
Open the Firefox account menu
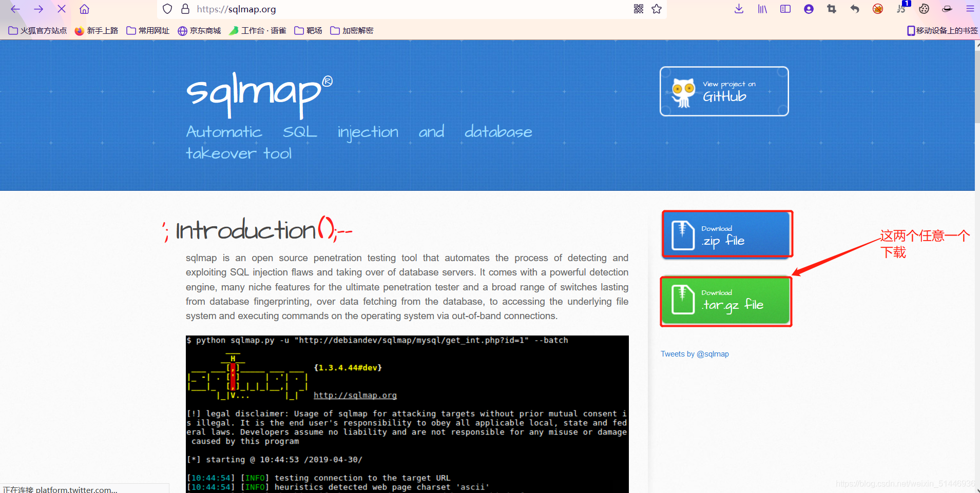pos(809,9)
